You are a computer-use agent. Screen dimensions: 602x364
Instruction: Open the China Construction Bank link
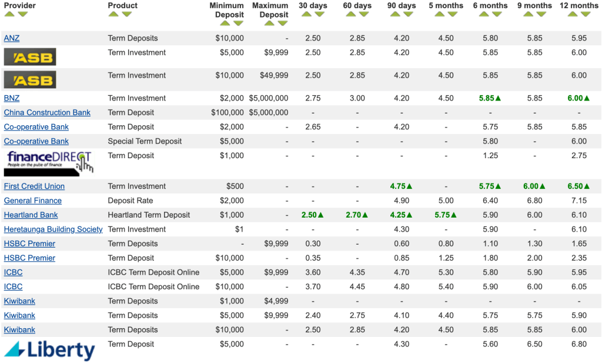(47, 112)
